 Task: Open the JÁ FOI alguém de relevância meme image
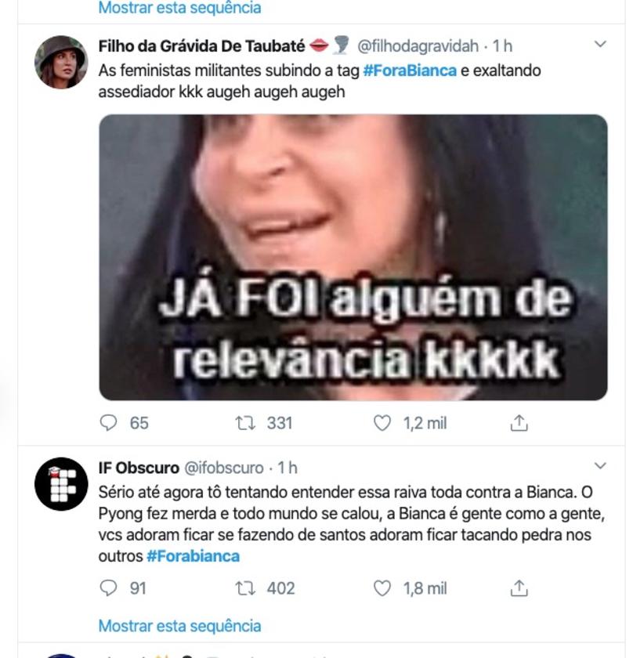(353, 257)
